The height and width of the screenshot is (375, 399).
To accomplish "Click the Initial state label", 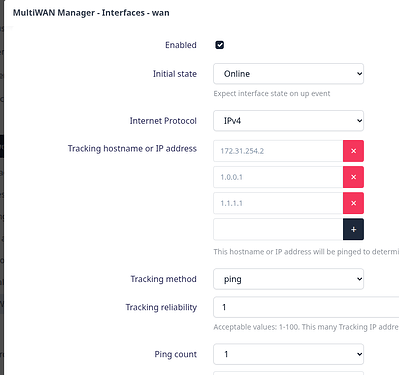I will [x=175, y=74].
